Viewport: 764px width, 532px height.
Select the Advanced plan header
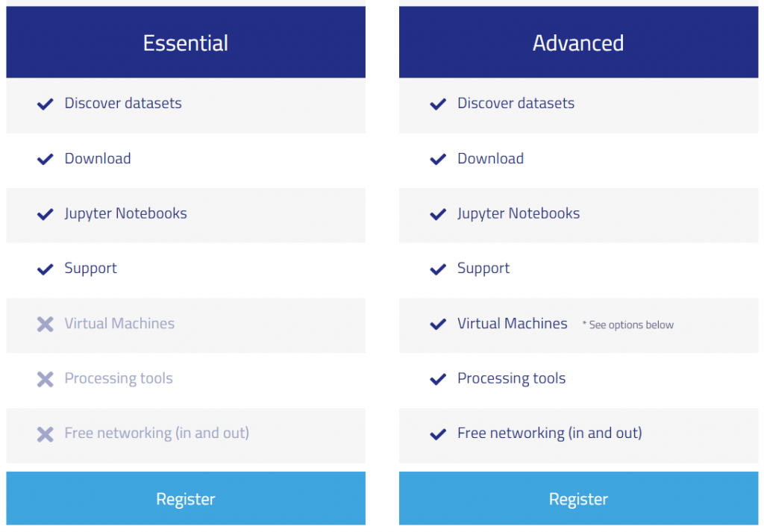point(578,43)
